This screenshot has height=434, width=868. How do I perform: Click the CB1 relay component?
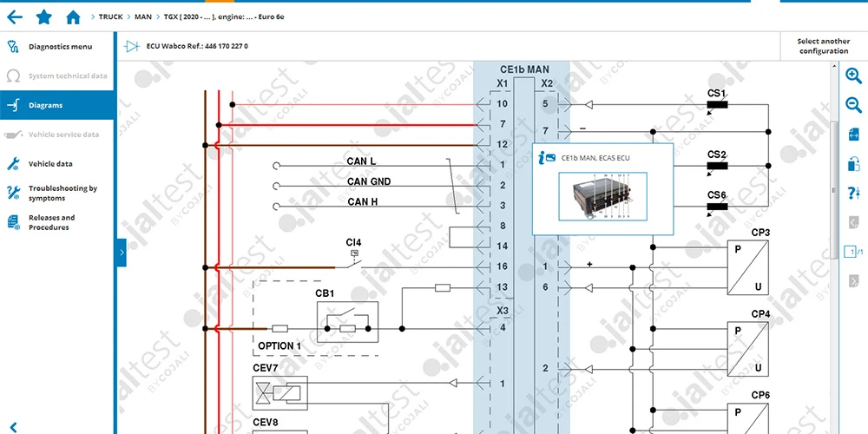coord(347,322)
